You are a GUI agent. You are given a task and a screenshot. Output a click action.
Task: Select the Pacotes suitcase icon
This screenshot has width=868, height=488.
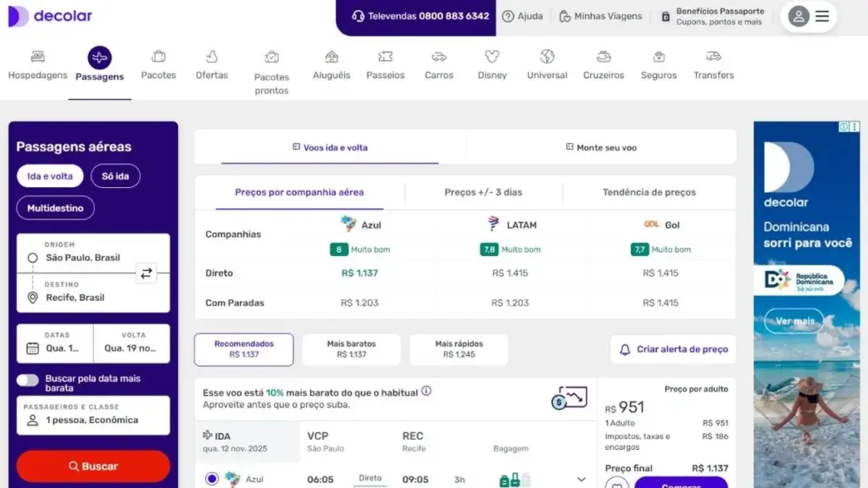[x=159, y=57]
